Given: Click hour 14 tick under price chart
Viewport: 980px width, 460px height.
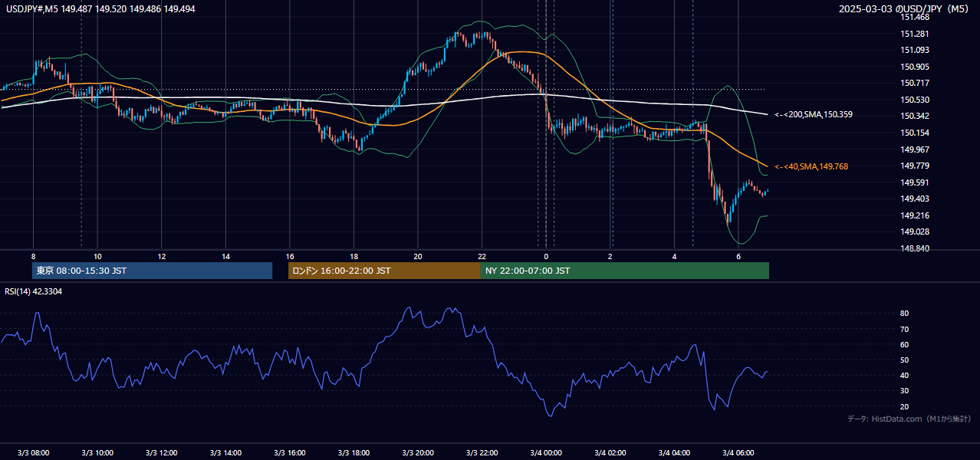Looking at the screenshot, I should tap(225, 256).
